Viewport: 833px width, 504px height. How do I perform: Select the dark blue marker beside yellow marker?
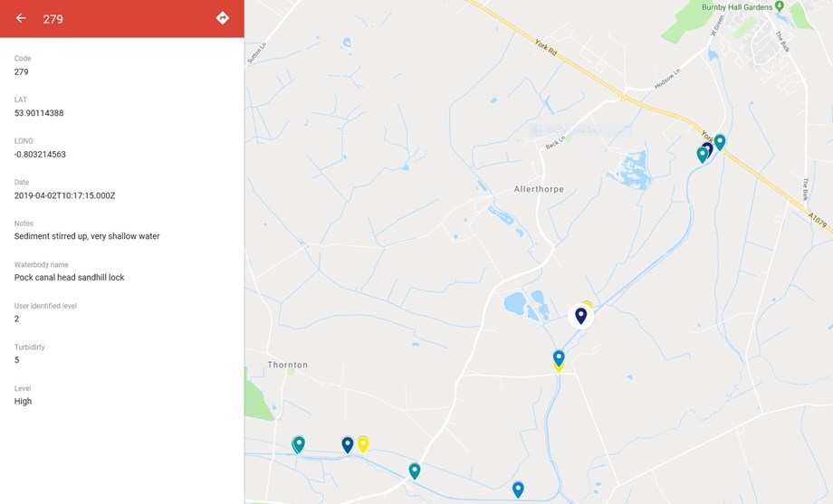pyautogui.click(x=348, y=444)
